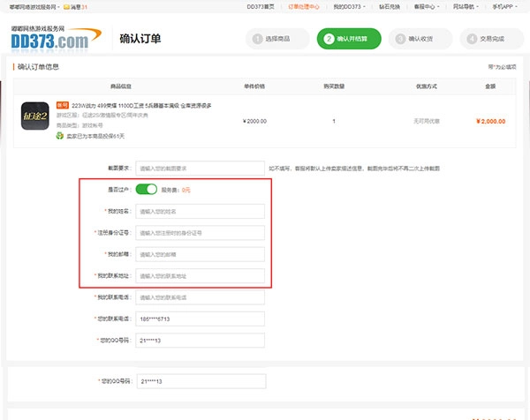Click the DD373.com site logo
The image size is (530, 420).
[x=50, y=39]
